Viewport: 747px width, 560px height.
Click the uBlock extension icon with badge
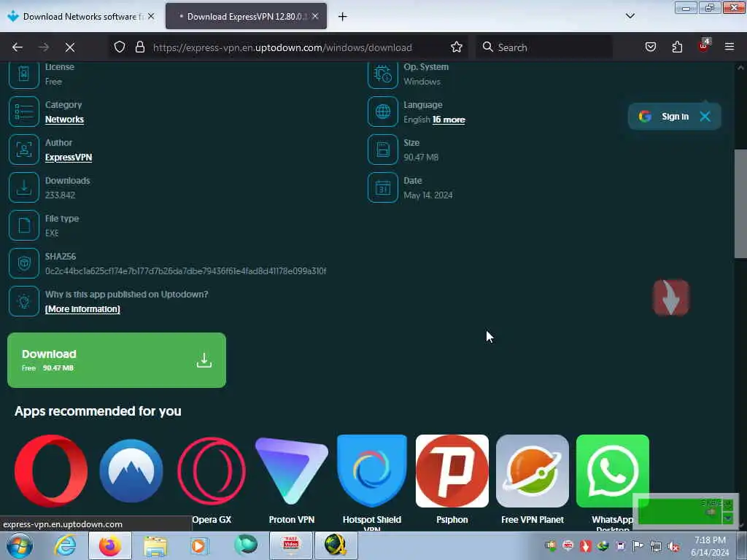pos(704,46)
